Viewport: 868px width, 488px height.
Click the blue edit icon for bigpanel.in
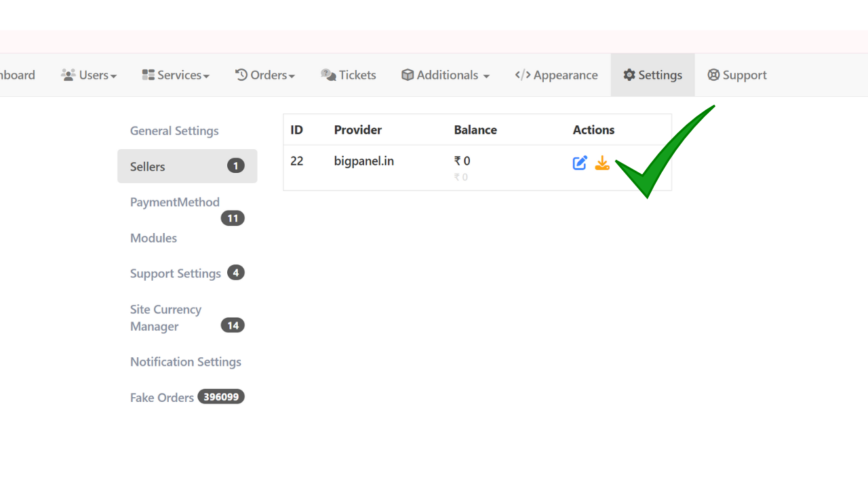pyautogui.click(x=580, y=163)
